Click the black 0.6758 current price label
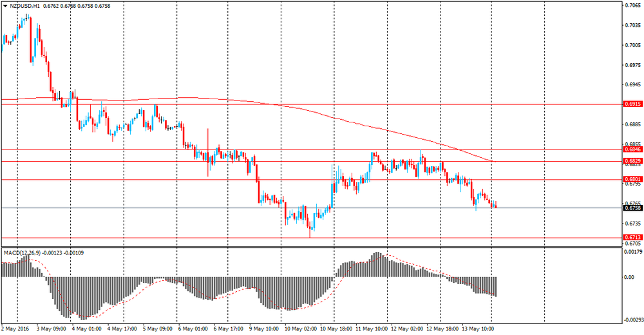This screenshot has width=644, height=335. point(633,208)
